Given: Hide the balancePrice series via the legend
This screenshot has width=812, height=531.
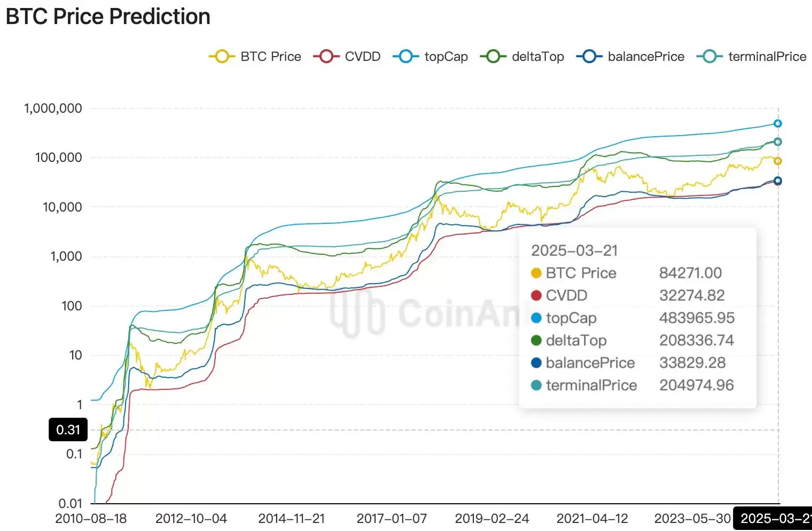Looking at the screenshot, I should [x=630, y=57].
